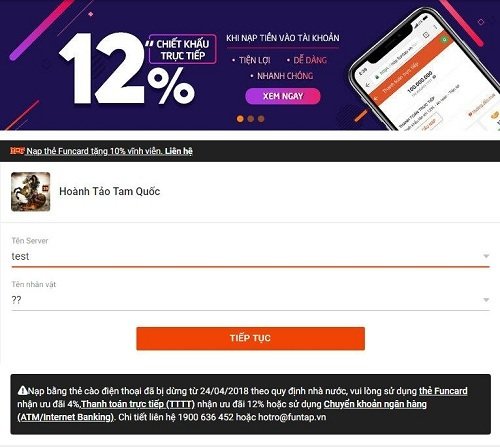The width and height of the screenshot is (500, 447).
Task: Click the XEM NGAY banner button
Action: point(283,96)
